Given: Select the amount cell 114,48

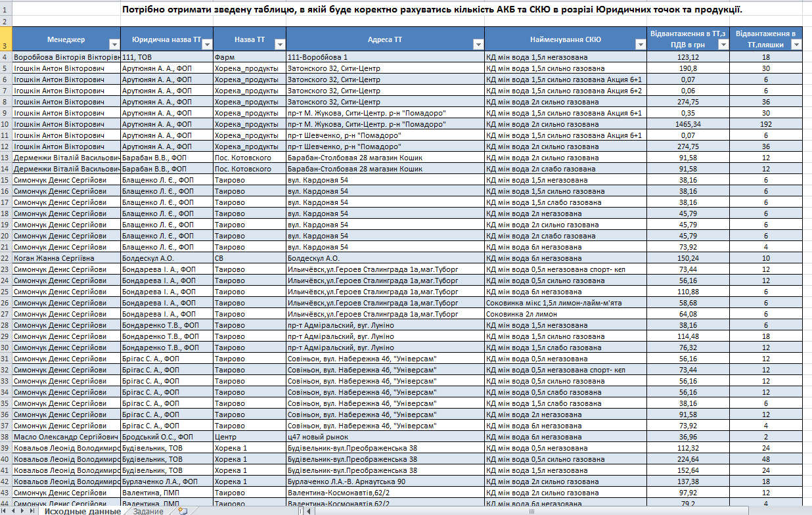Looking at the screenshot, I should point(688,336).
